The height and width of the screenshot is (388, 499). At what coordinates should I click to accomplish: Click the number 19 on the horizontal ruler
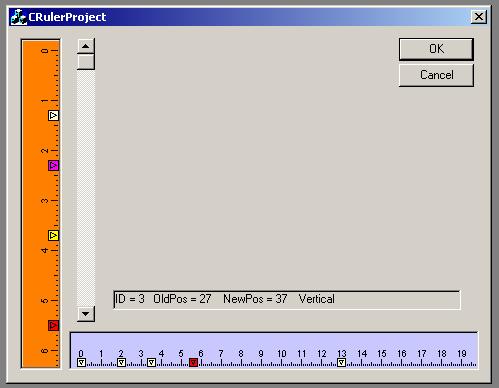click(x=462, y=353)
